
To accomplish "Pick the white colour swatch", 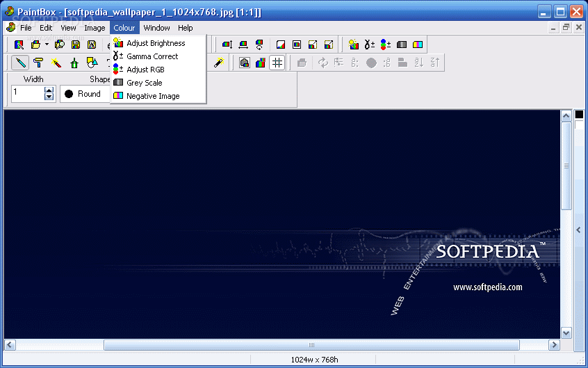I will (580, 125).
